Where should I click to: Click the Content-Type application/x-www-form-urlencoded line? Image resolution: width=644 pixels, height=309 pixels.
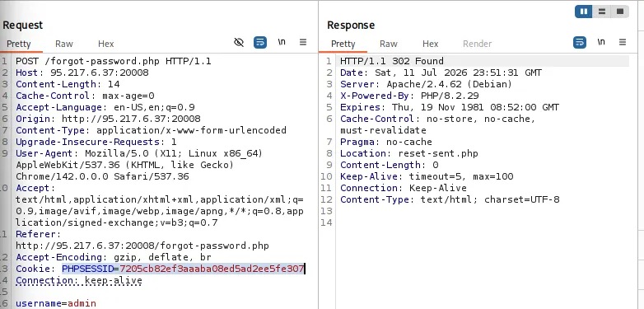152,130
